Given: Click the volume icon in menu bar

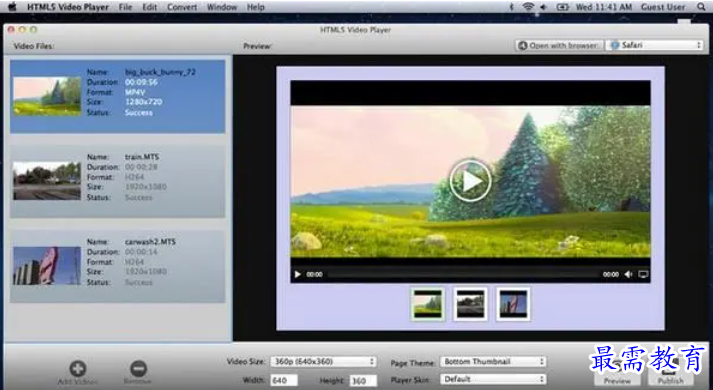Looking at the screenshot, I should [x=543, y=7].
